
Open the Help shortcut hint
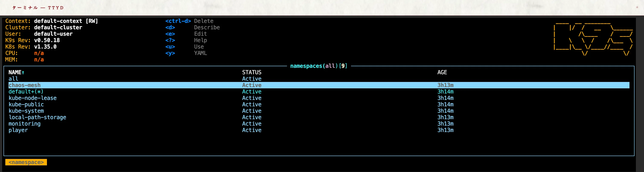(x=200, y=40)
